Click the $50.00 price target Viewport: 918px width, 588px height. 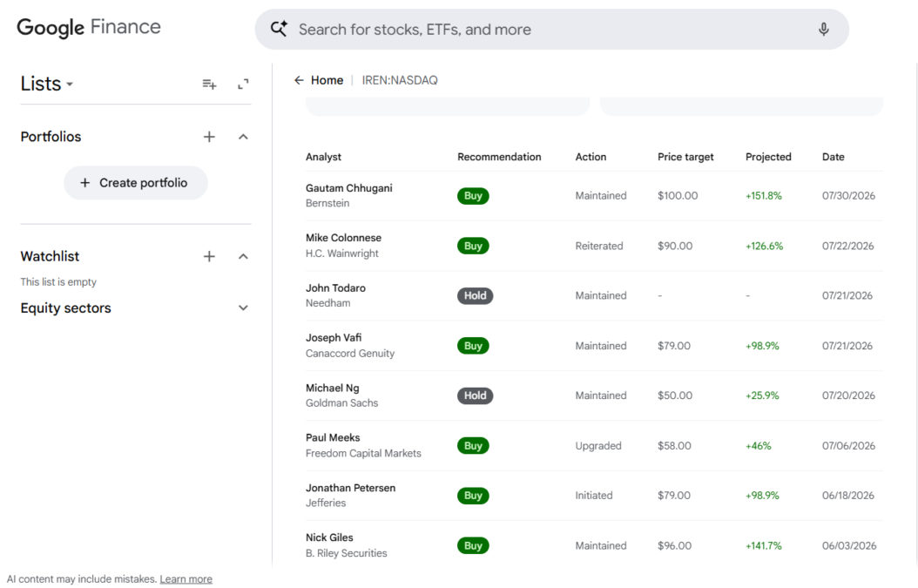675,395
